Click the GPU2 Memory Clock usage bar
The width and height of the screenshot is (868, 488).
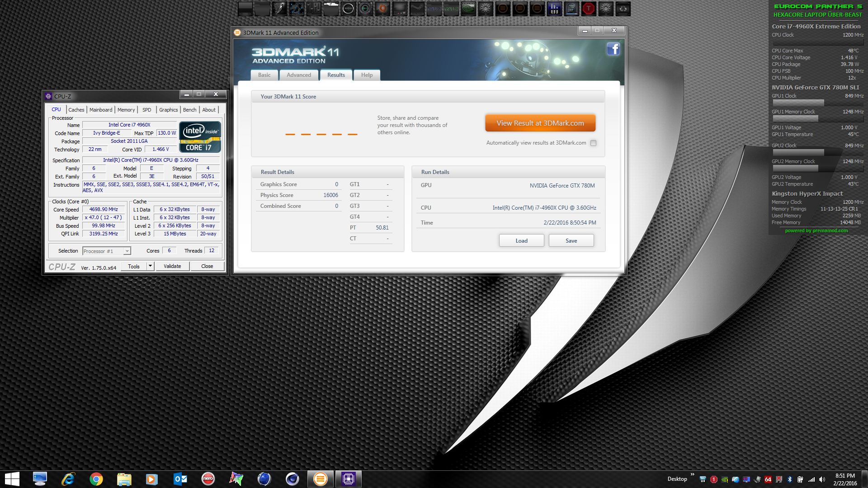[x=817, y=168]
